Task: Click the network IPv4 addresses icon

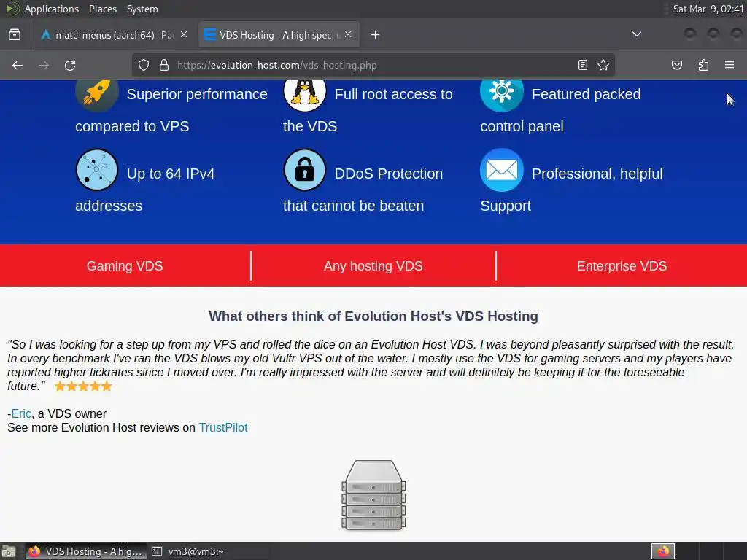Action: [x=97, y=170]
